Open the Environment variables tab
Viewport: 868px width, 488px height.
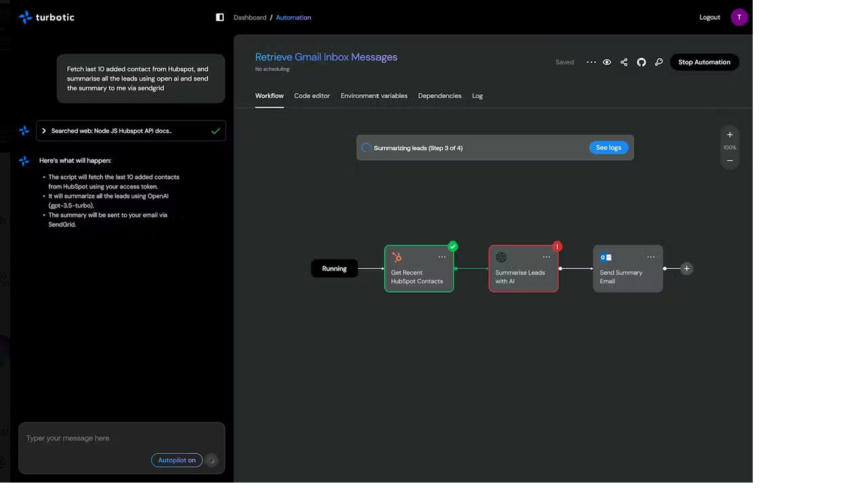(374, 96)
